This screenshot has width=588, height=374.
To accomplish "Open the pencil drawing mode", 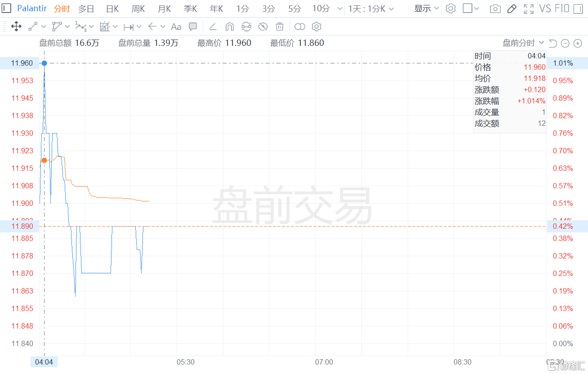I will pos(512,9).
